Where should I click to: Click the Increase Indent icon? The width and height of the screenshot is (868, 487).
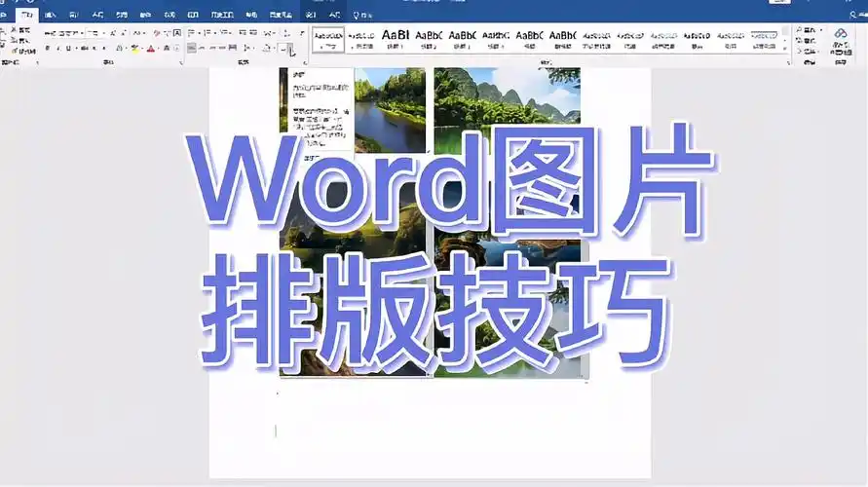pos(253,33)
